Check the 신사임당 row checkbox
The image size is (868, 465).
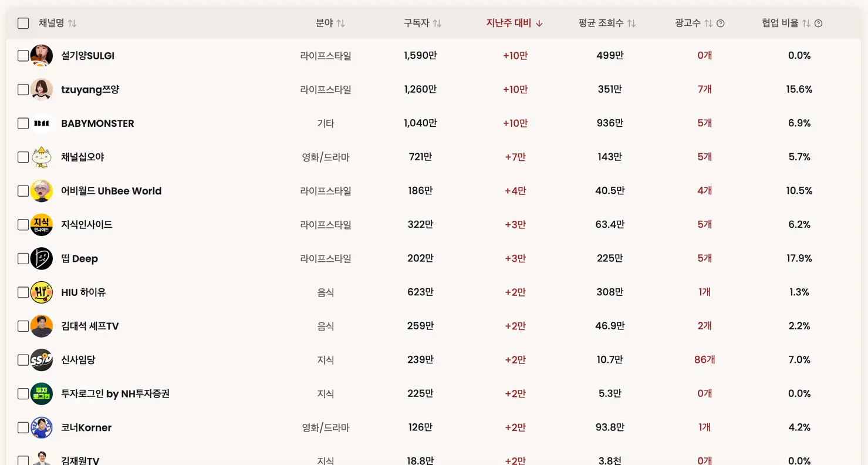(x=23, y=359)
